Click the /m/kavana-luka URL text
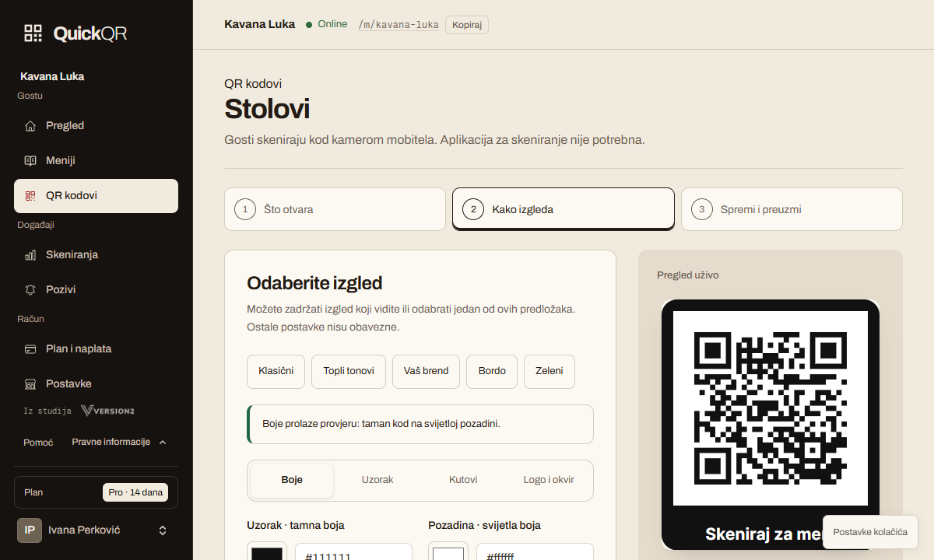This screenshot has width=934, height=560. tap(399, 25)
